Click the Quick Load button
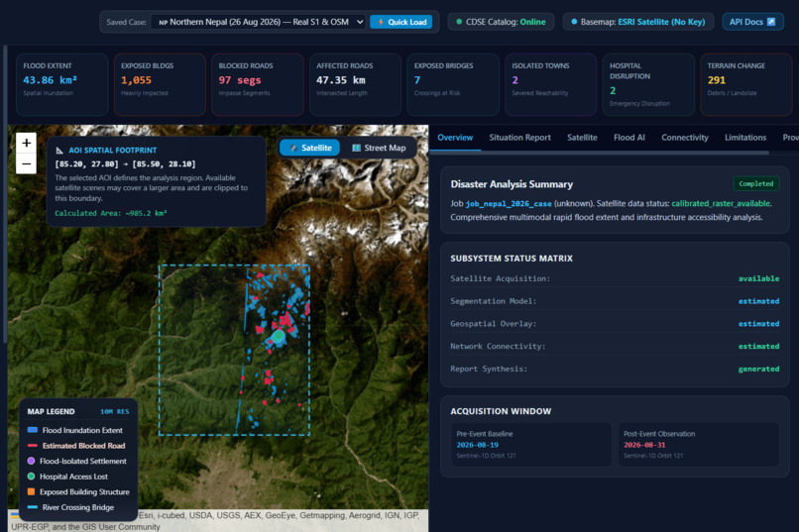Screen dimensions: 799x532 click(x=401, y=22)
